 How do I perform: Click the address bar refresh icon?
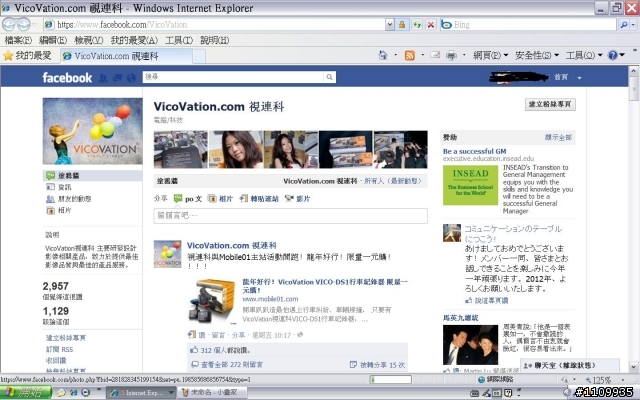pos(417,25)
